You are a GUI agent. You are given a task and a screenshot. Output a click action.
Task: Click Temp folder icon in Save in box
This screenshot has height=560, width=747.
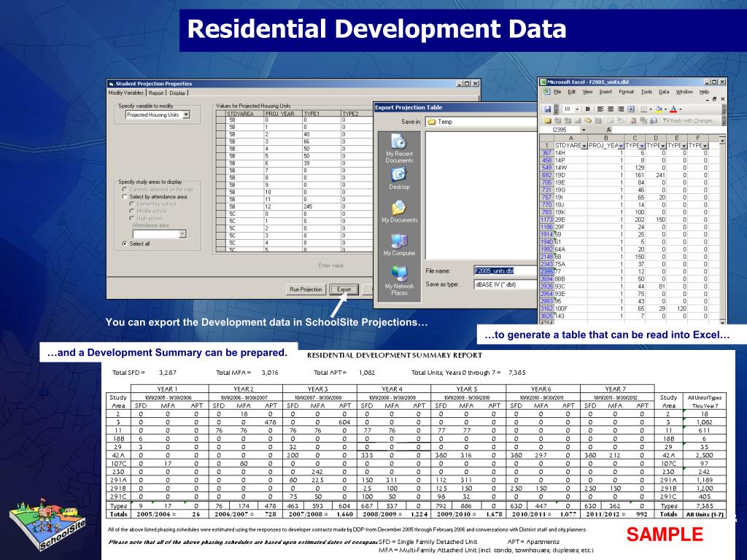pos(432,122)
